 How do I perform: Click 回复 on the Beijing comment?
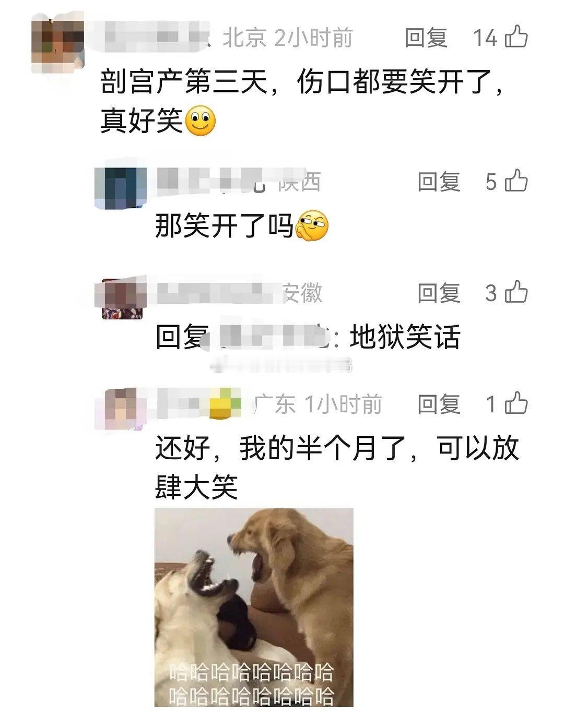[426, 38]
